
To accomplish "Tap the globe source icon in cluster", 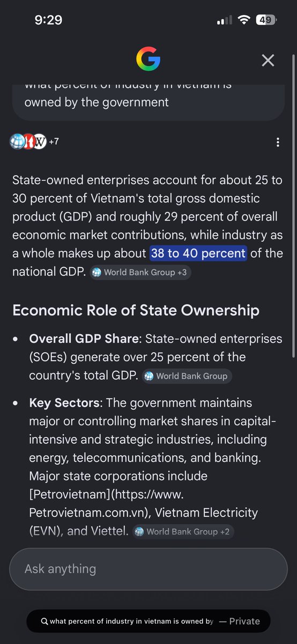I will [17, 142].
